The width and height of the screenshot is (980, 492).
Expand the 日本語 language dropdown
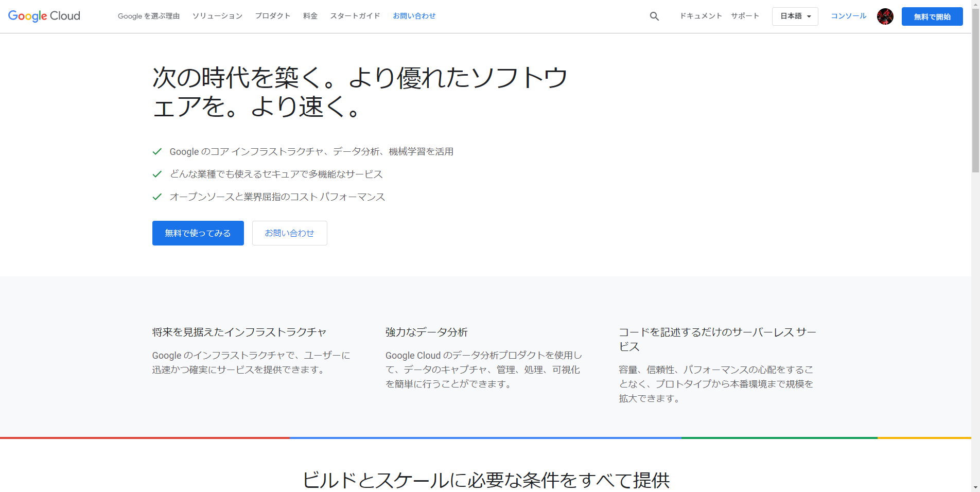(795, 16)
